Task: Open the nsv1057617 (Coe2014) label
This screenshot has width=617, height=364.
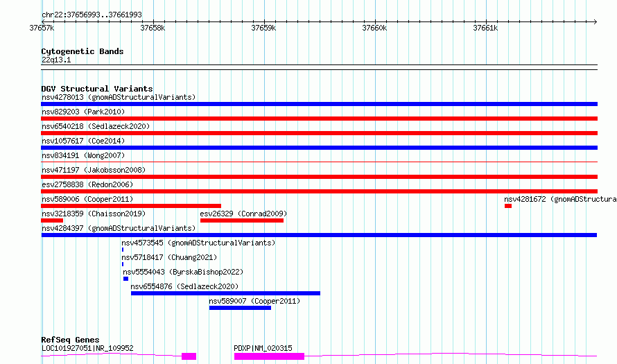Action: point(83,141)
